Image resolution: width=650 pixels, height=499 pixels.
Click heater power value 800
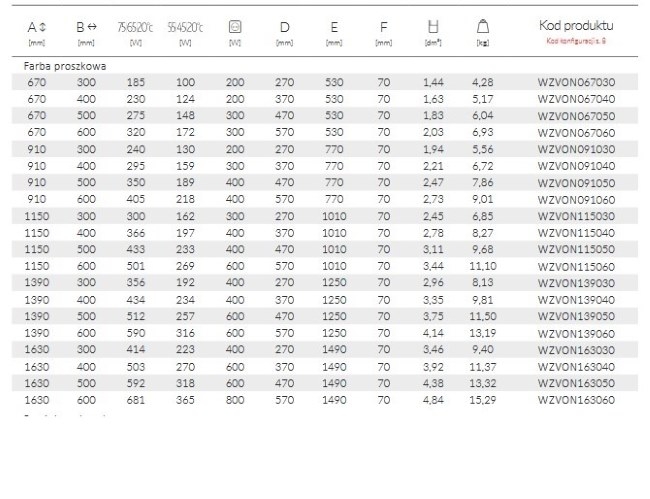point(235,400)
